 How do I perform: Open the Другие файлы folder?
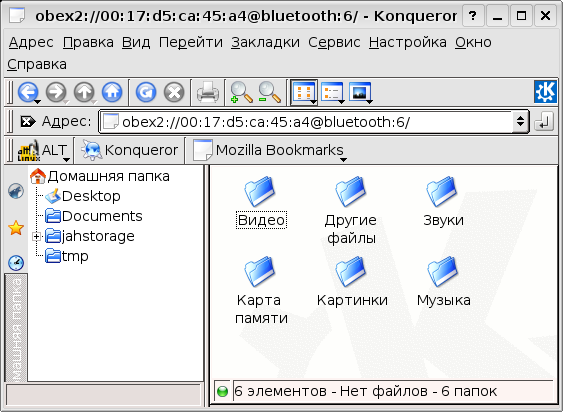(351, 211)
